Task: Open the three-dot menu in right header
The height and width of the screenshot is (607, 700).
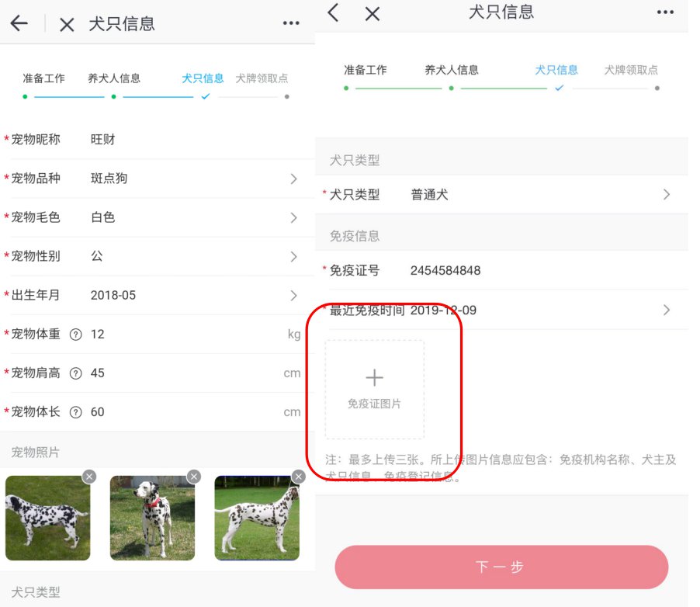Action: (x=665, y=12)
